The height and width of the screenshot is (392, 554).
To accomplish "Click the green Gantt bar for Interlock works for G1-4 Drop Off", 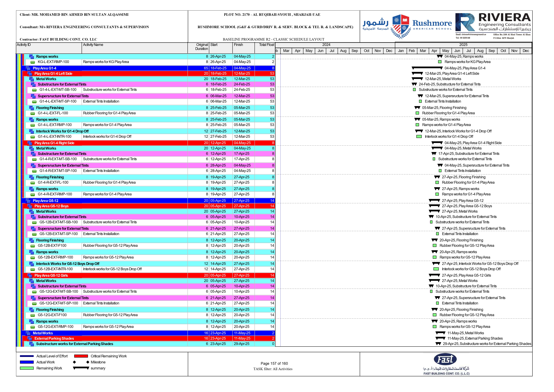I will click(419, 137).
